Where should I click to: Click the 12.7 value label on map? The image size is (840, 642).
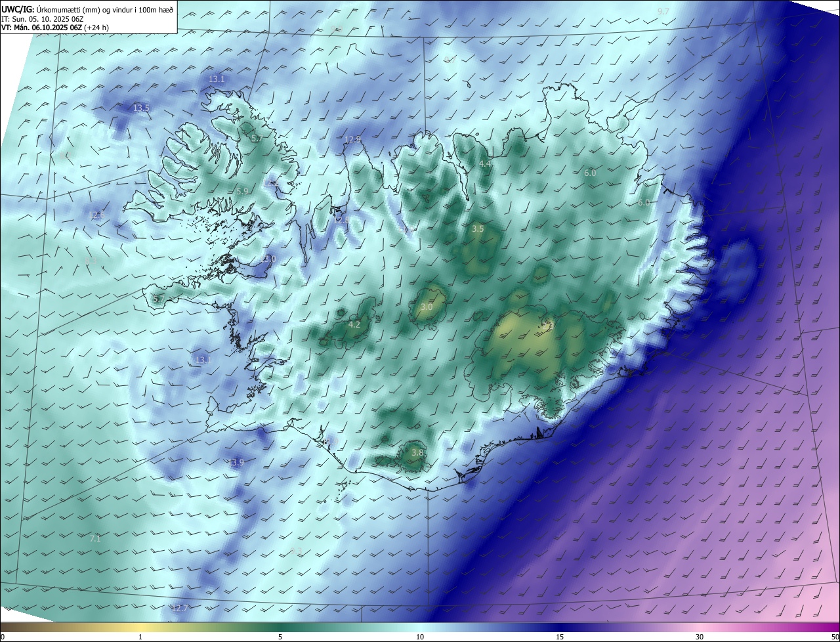[x=180, y=608]
